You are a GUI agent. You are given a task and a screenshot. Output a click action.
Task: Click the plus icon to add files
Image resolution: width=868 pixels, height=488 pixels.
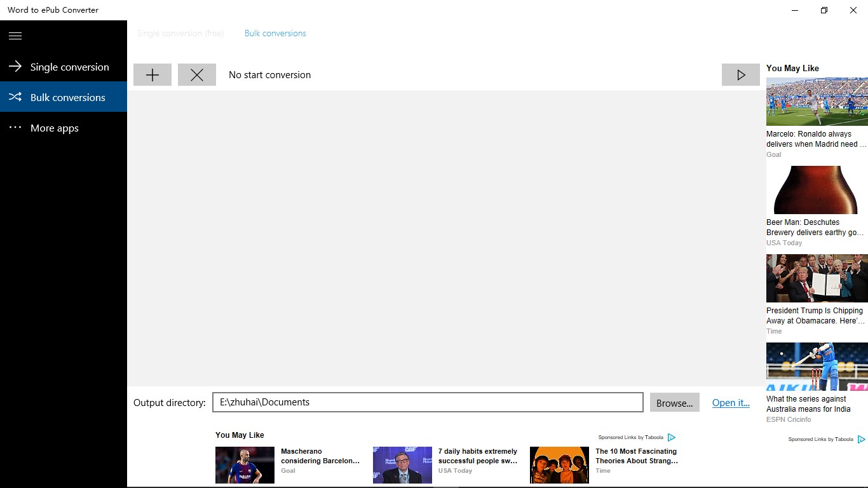click(x=153, y=74)
